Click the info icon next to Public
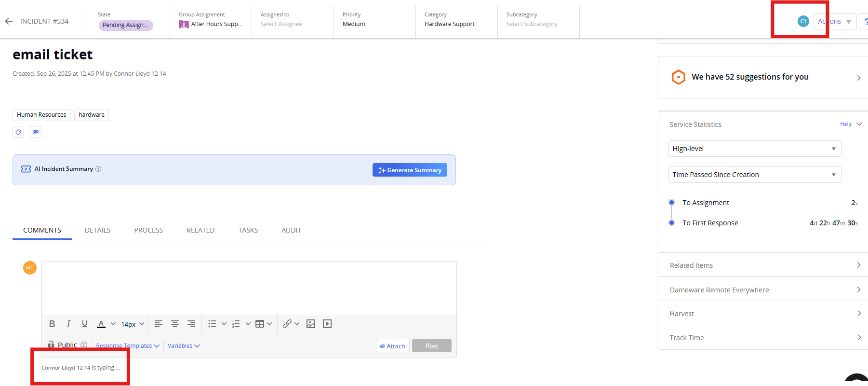Screen dimensions: 868x386 pyautogui.click(x=84, y=345)
